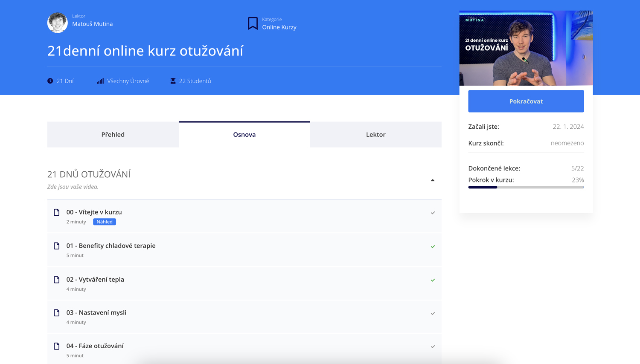Open lesson 02 - Vytváření tepla

[x=95, y=280]
